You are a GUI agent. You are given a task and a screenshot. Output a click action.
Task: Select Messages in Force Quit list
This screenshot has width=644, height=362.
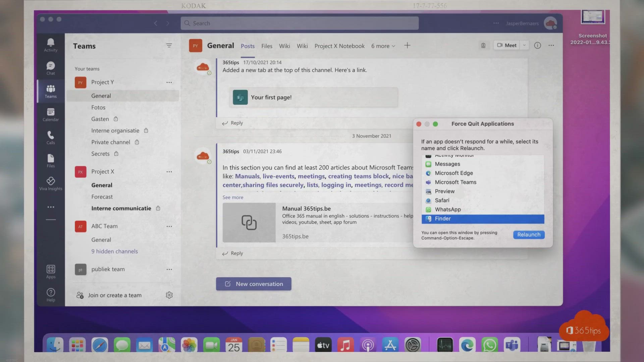click(483, 164)
